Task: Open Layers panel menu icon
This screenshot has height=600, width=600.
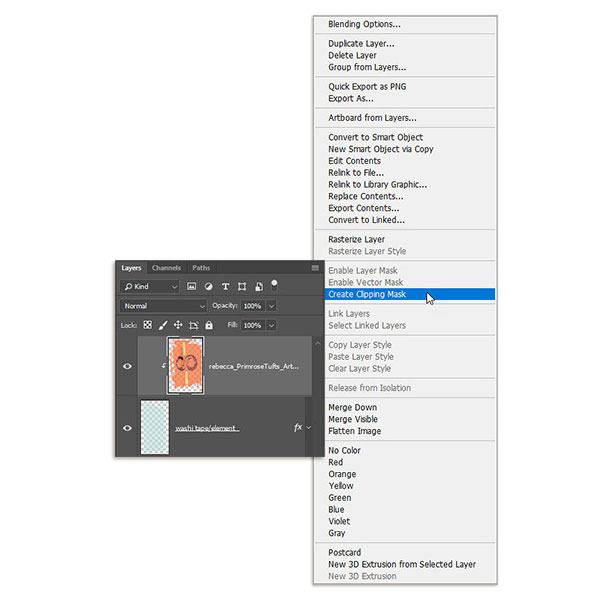Action: pyautogui.click(x=315, y=267)
